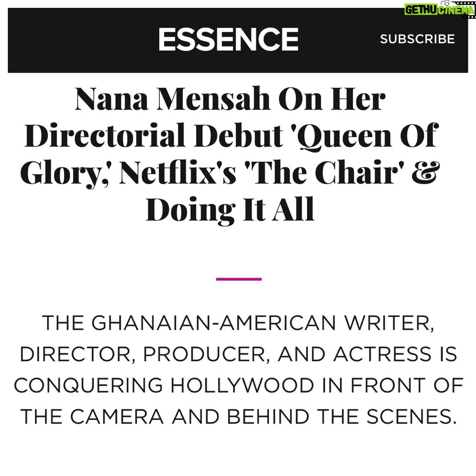Click the green GETHU text block
The image size is (476, 476).
pyautogui.click(x=419, y=10)
